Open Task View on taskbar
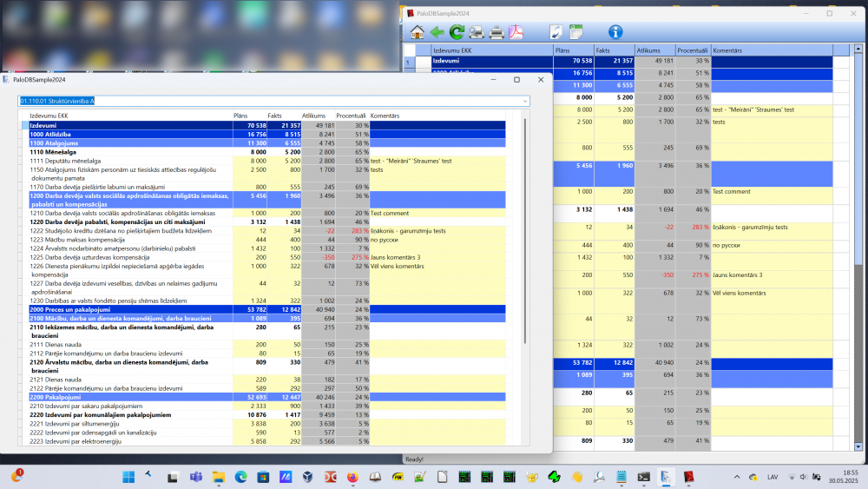The image size is (868, 489). [x=173, y=477]
